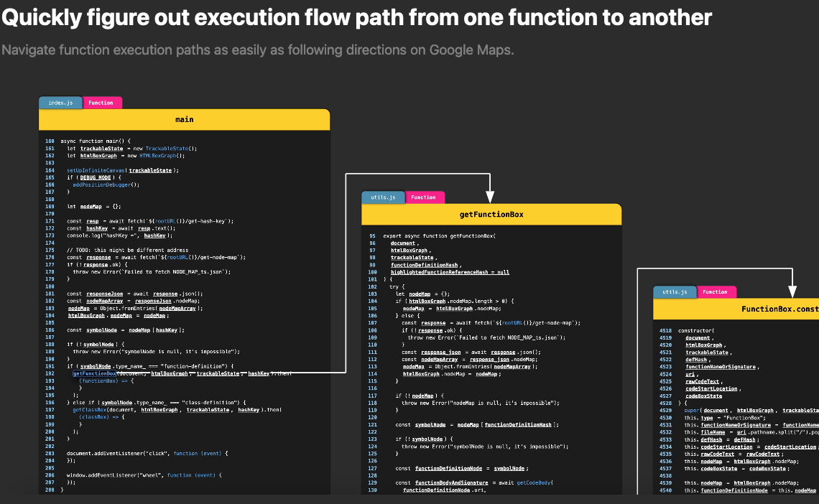Click trackableState parameter on line 98
Viewport: 819px width, 504px height.
click(412, 258)
